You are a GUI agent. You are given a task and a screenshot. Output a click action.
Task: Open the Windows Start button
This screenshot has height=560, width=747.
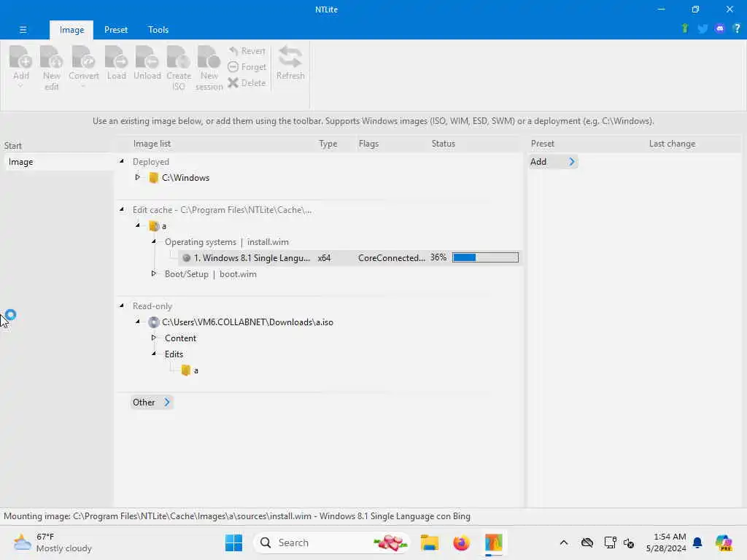[233, 542]
